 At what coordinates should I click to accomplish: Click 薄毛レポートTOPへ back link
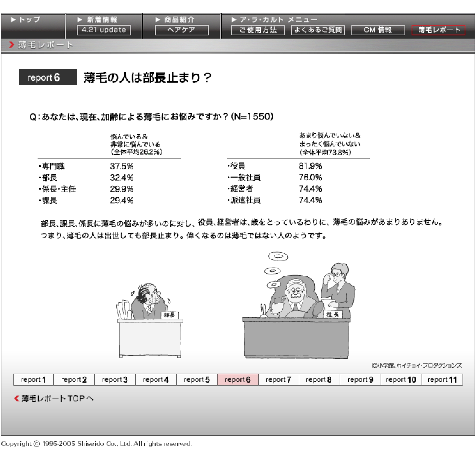click(x=54, y=398)
